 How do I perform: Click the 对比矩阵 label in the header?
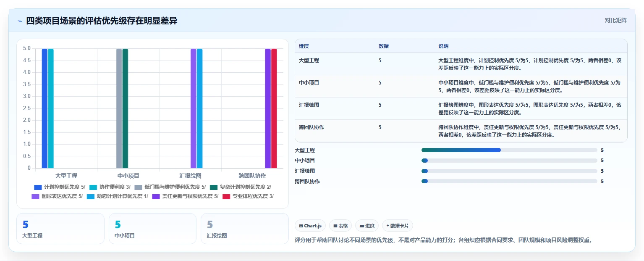tap(615, 20)
